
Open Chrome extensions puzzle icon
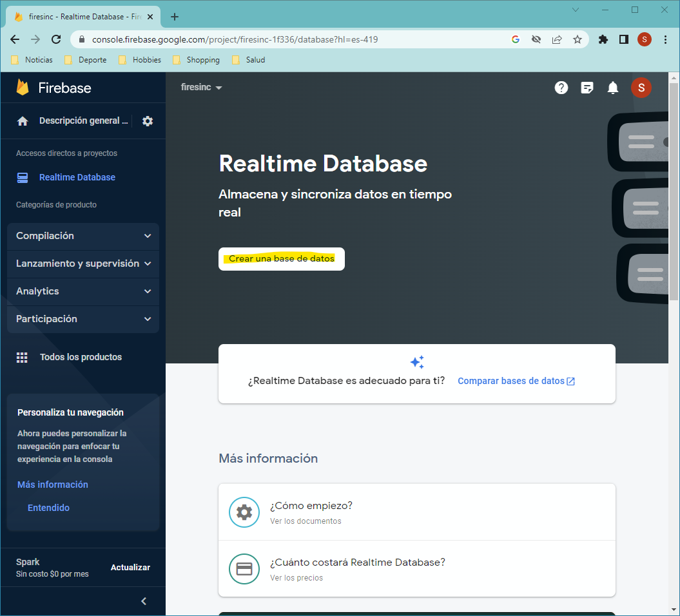(603, 39)
